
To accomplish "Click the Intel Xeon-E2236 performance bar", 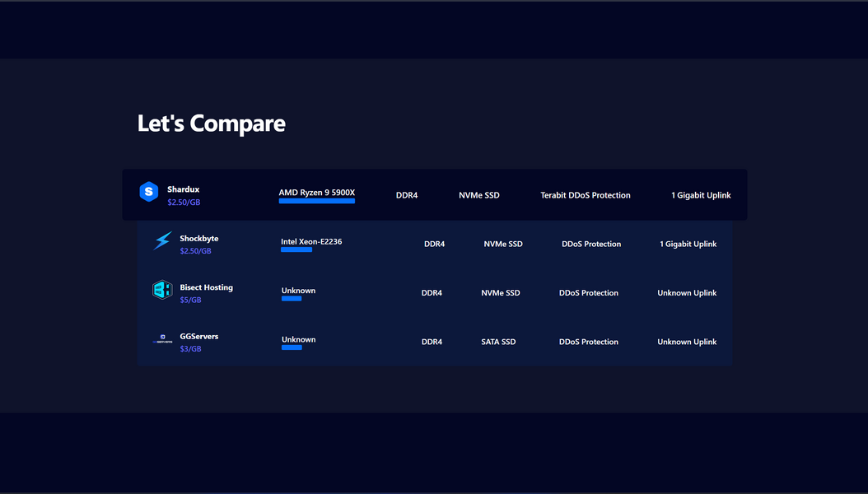I will point(296,249).
